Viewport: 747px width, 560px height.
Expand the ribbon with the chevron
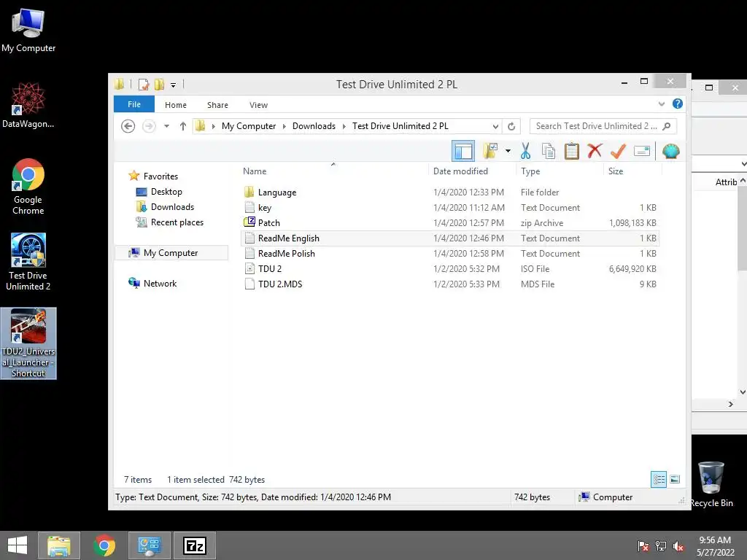tap(661, 104)
